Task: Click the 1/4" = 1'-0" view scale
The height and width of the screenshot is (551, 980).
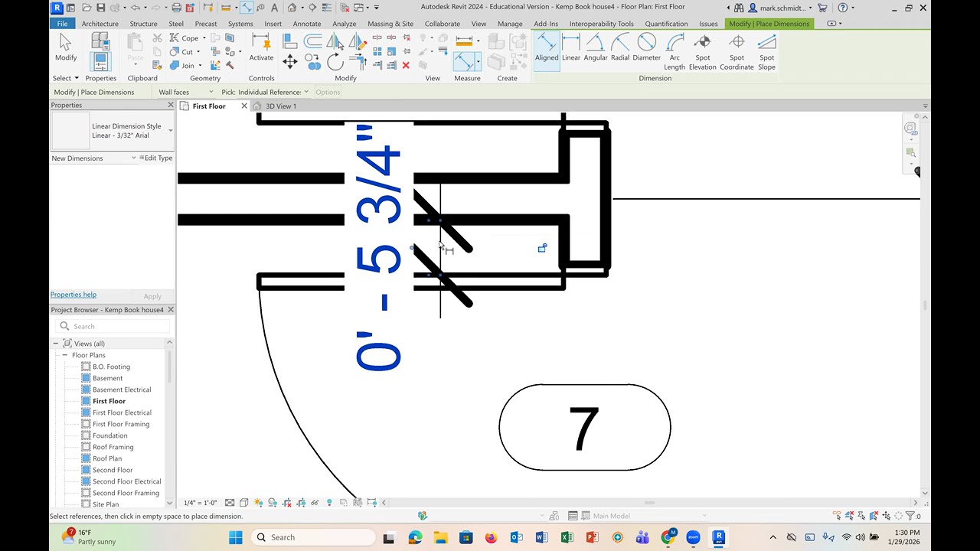Action: tap(201, 503)
